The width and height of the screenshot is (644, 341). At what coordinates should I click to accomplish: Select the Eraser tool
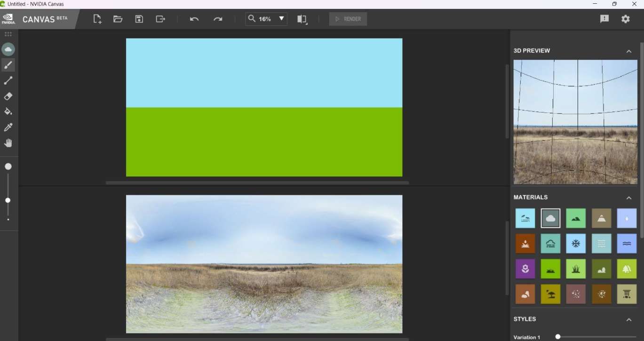(8, 96)
